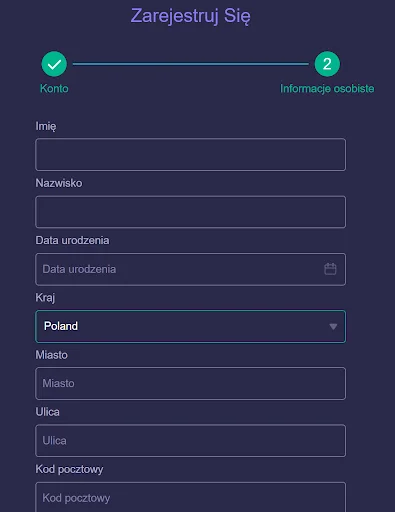395x512 pixels.
Task: Select the Informacje osobiste step label
Action: [x=327, y=89]
